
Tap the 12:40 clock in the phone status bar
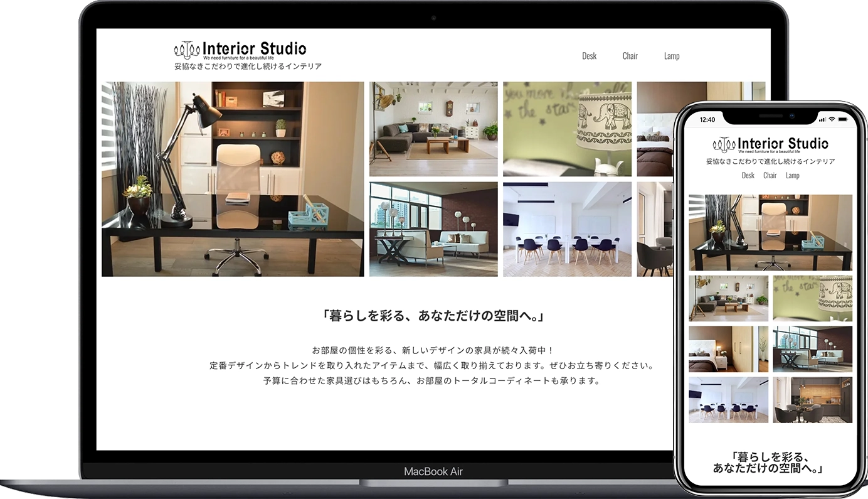pos(707,119)
